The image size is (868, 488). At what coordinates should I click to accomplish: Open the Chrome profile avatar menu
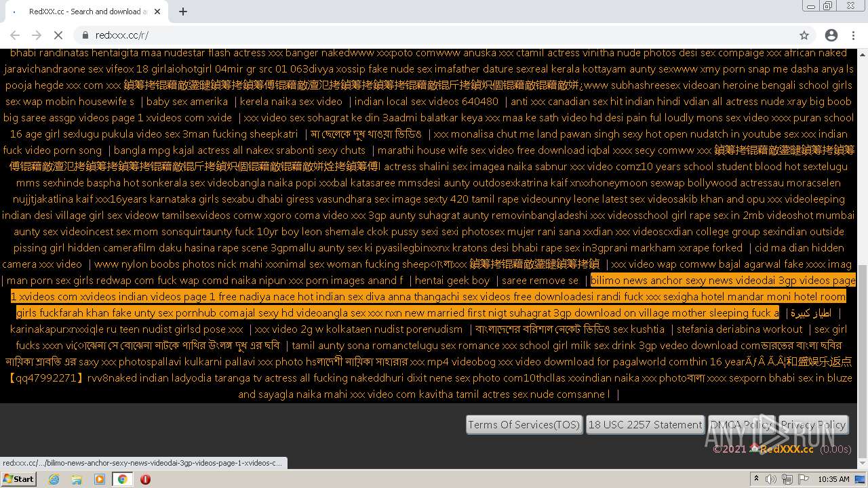(831, 35)
